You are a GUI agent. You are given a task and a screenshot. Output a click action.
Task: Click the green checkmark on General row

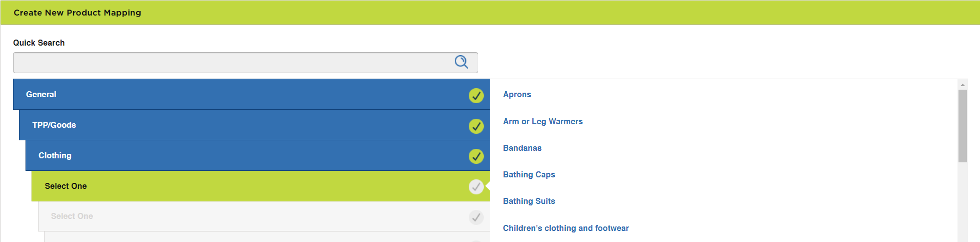pyautogui.click(x=476, y=95)
